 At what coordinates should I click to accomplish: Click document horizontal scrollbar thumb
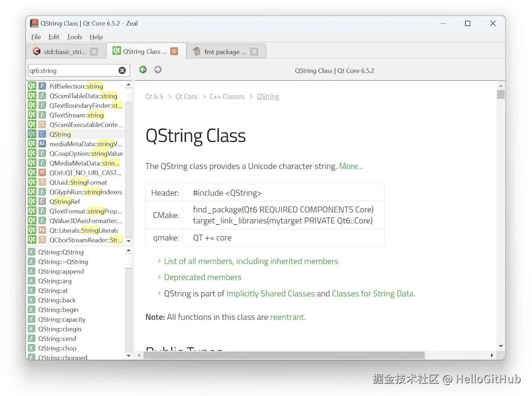click(284, 355)
